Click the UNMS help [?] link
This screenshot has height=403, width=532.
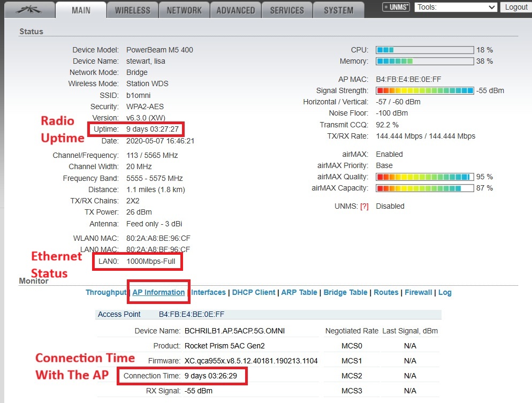(364, 206)
